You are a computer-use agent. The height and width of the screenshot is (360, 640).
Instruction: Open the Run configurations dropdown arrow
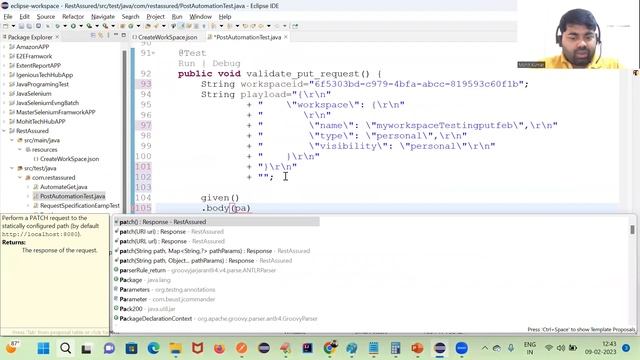click(81, 26)
